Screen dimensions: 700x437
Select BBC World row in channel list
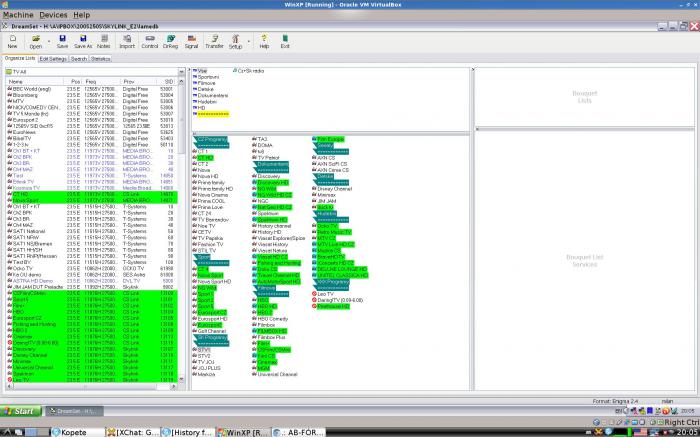[x=92, y=89]
